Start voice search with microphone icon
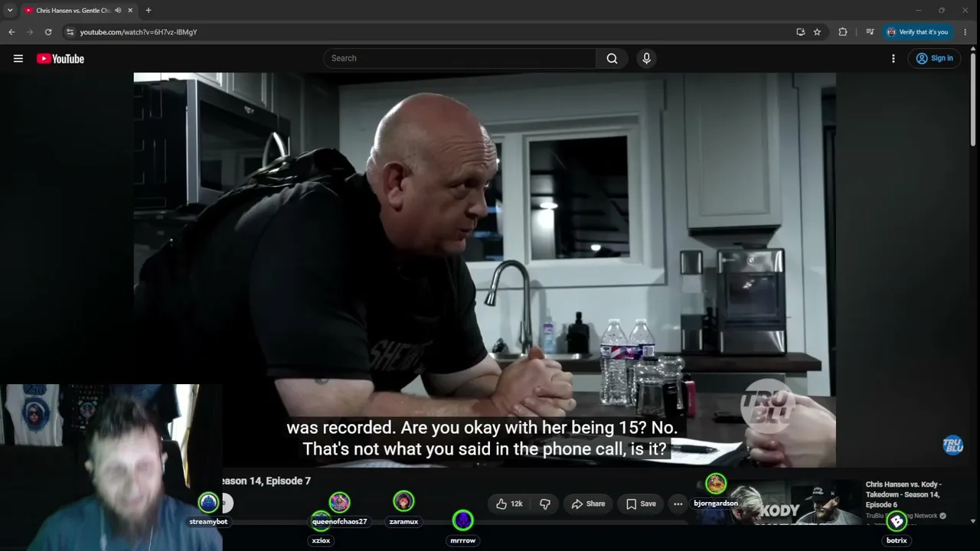The height and width of the screenshot is (551, 980). coord(647,58)
